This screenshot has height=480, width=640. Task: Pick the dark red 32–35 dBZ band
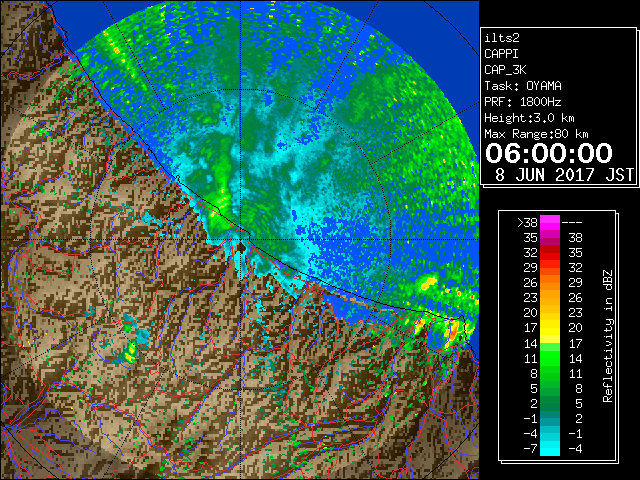[550, 253]
